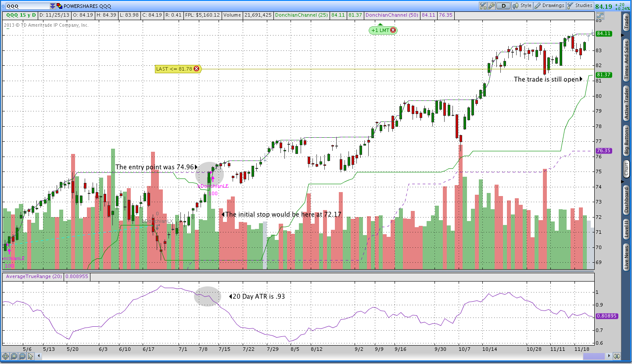Screen dimensions: 632x364
Task: Click the DonchianChannel (25) study label
Action: coord(302,15)
